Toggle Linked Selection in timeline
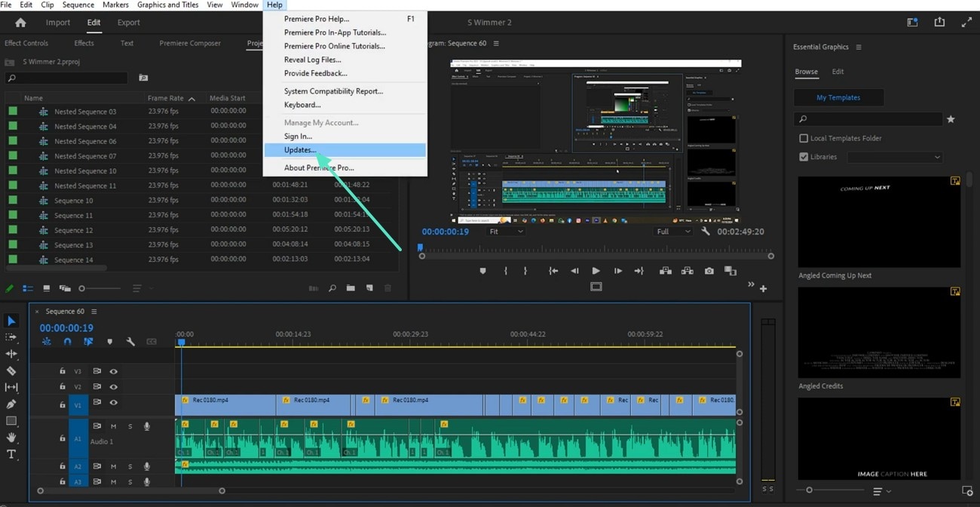 pyautogui.click(x=88, y=342)
